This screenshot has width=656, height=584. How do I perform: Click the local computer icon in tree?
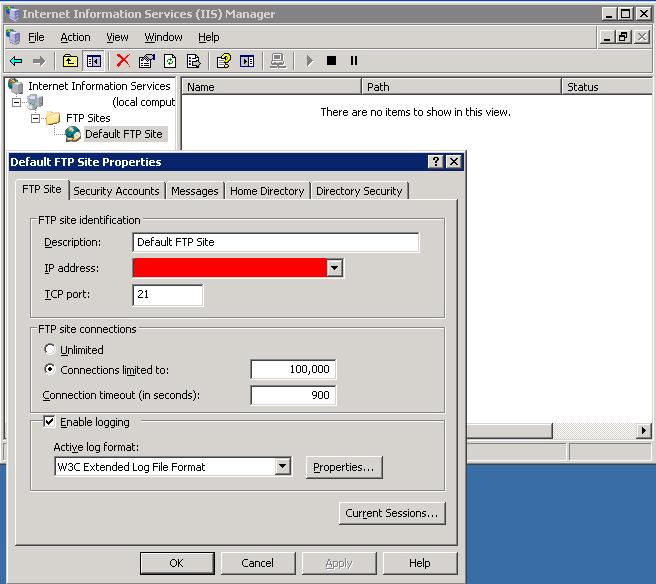click(35, 102)
